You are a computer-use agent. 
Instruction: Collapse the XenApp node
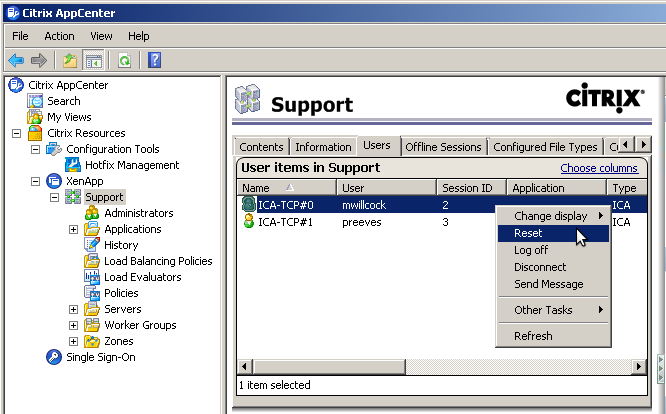point(35,181)
